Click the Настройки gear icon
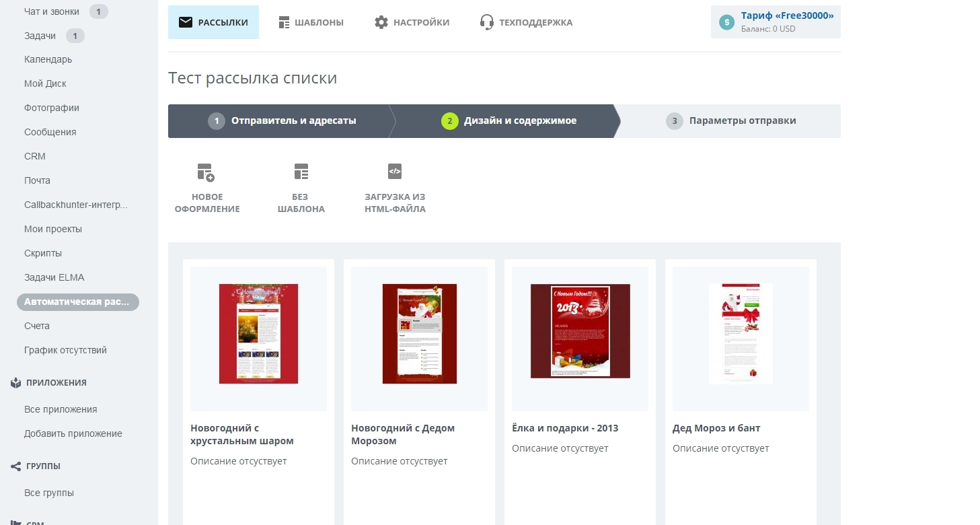This screenshot has width=980, height=525. coord(381,22)
